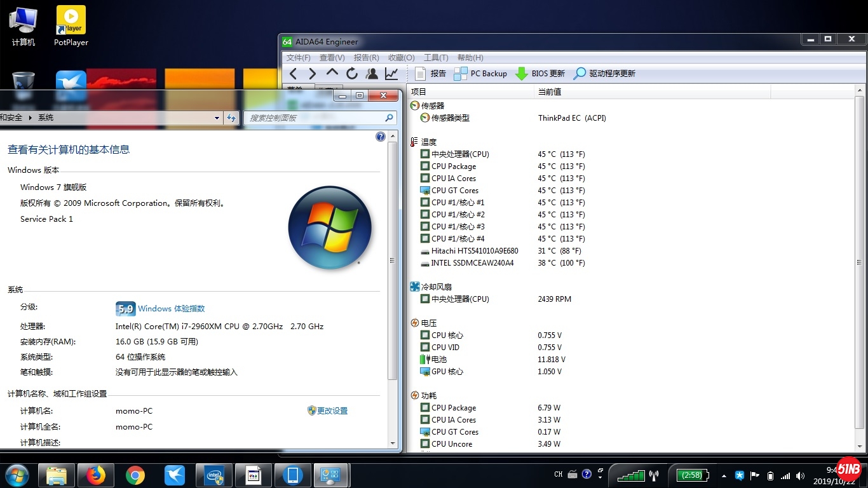Viewport: 868px width, 488px height.
Task: Open the 工具(T) menu
Action: coord(436,58)
